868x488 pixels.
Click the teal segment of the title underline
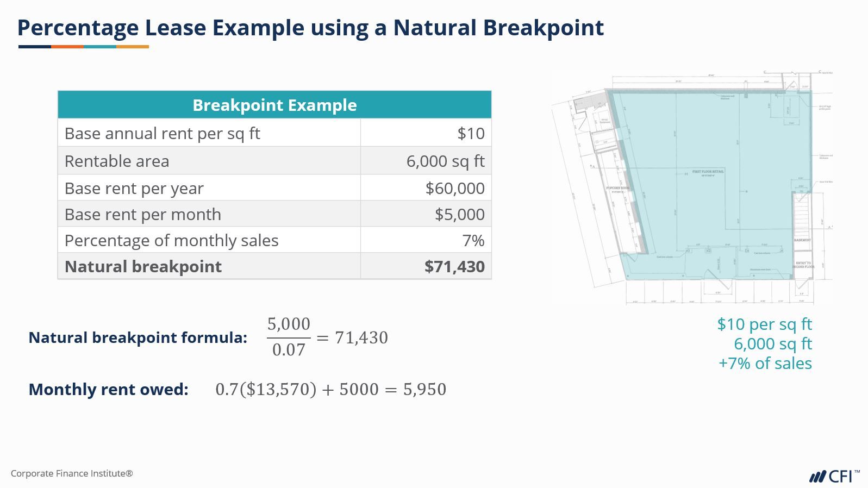point(100,47)
